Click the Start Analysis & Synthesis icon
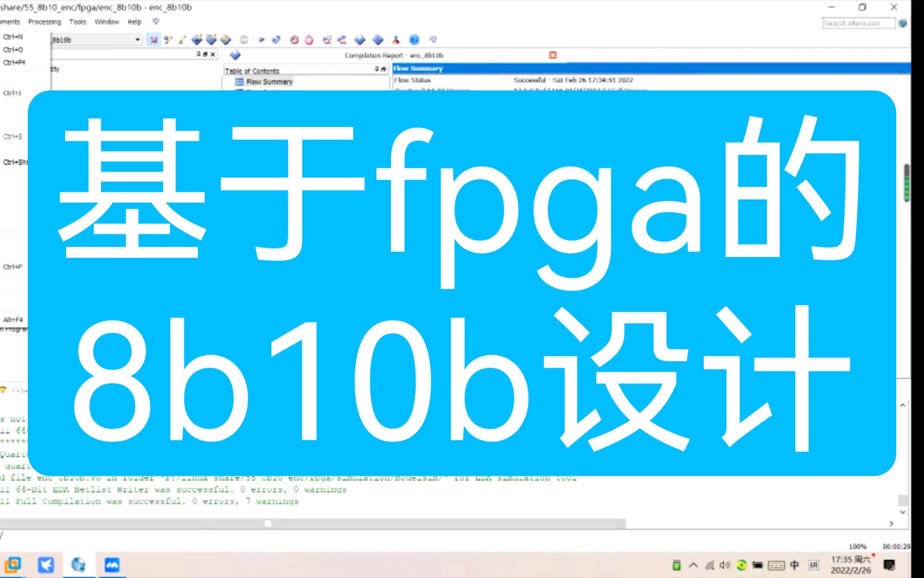Image resolution: width=924 pixels, height=578 pixels. tap(276, 40)
